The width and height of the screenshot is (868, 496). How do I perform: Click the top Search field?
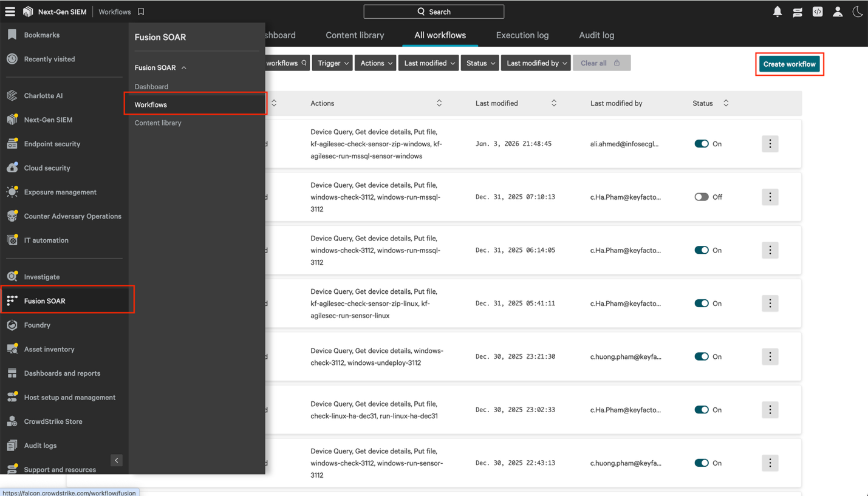434,11
